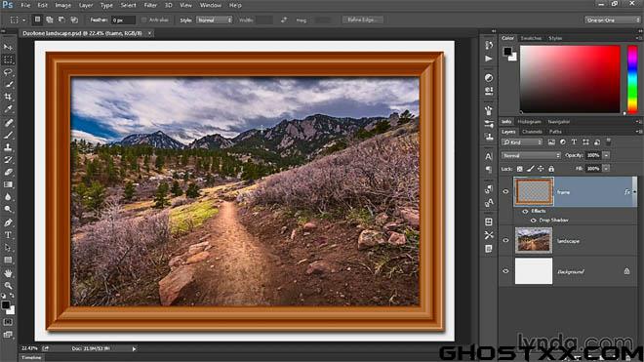Image resolution: width=644 pixels, height=362 pixels.
Task: Select the Healing Brush tool
Action: click(8, 122)
